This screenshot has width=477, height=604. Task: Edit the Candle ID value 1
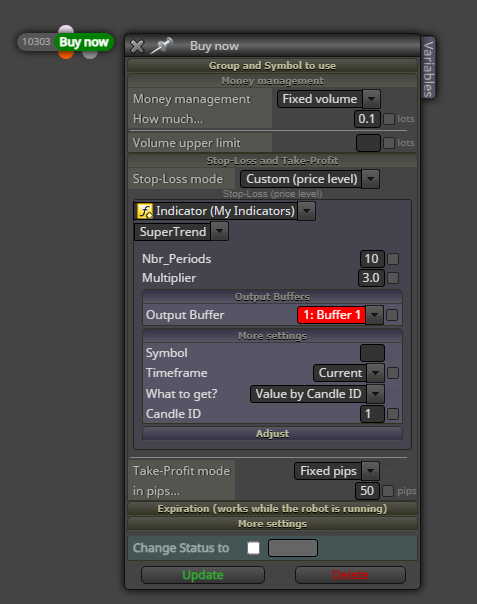[372, 414]
